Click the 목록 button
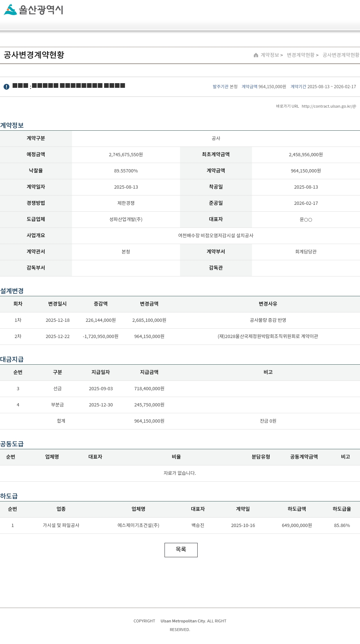The image size is (360, 644). point(181,550)
